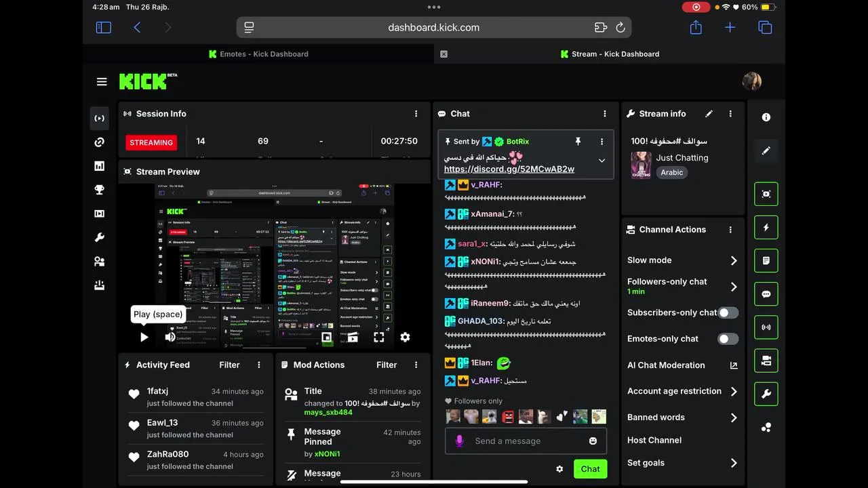
Task: Expand Set goals options
Action: tap(734, 463)
